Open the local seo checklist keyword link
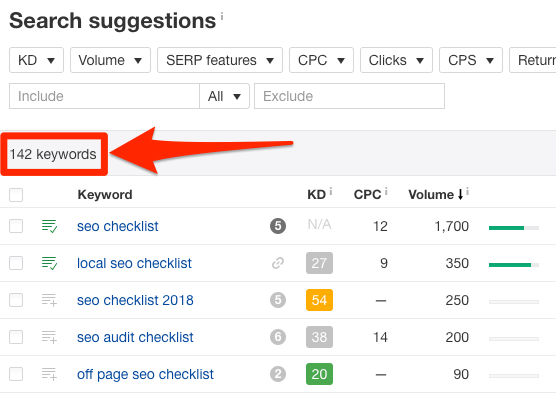The height and width of the screenshot is (393, 556). (x=134, y=263)
